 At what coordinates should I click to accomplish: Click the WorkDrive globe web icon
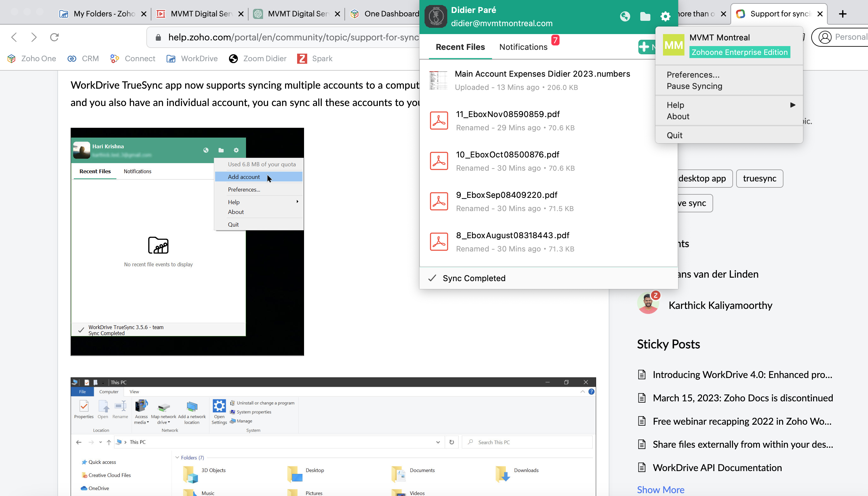pyautogui.click(x=625, y=16)
